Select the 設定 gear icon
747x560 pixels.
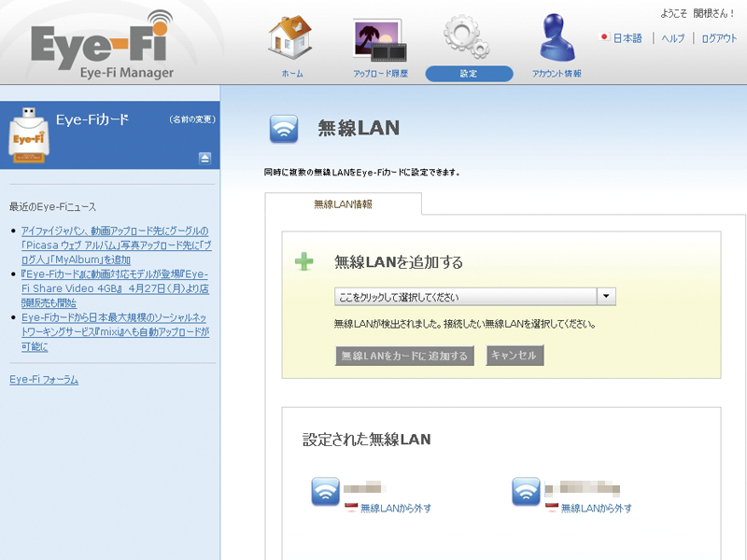coord(465,35)
